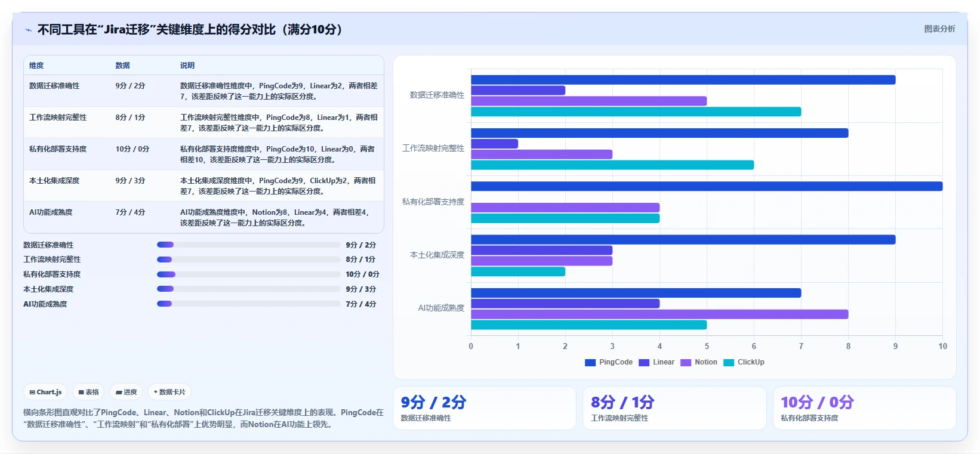Click the summary paragraph about PingCode
The height and width of the screenshot is (454, 980).
pos(204,418)
